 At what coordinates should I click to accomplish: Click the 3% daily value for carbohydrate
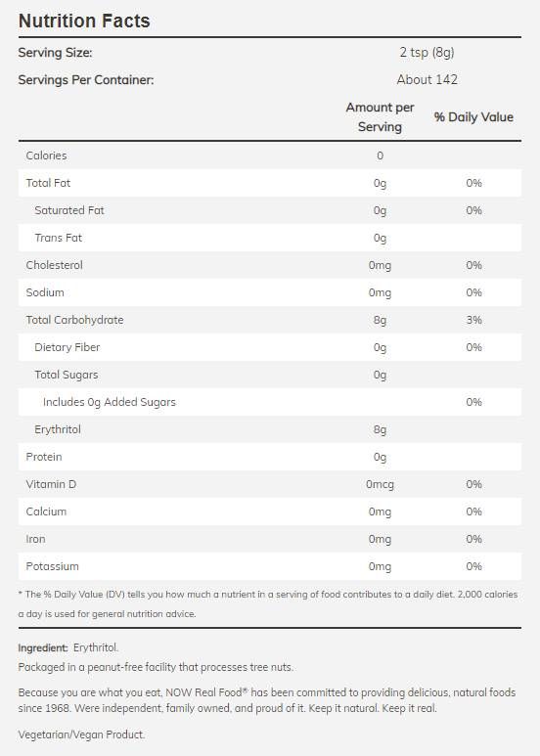473,320
